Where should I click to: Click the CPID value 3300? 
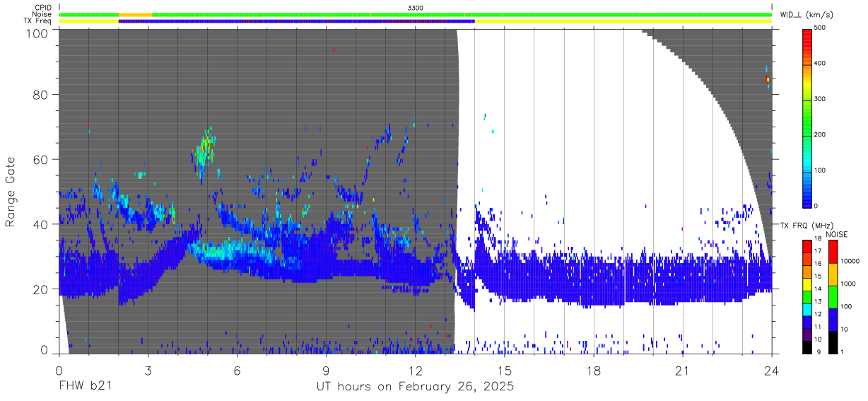pos(416,8)
